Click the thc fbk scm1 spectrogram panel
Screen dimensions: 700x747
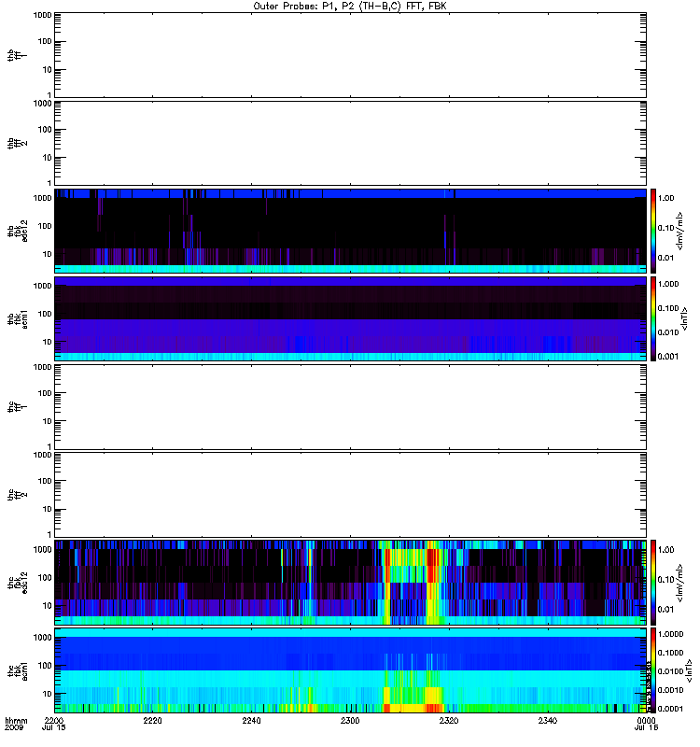point(350,670)
